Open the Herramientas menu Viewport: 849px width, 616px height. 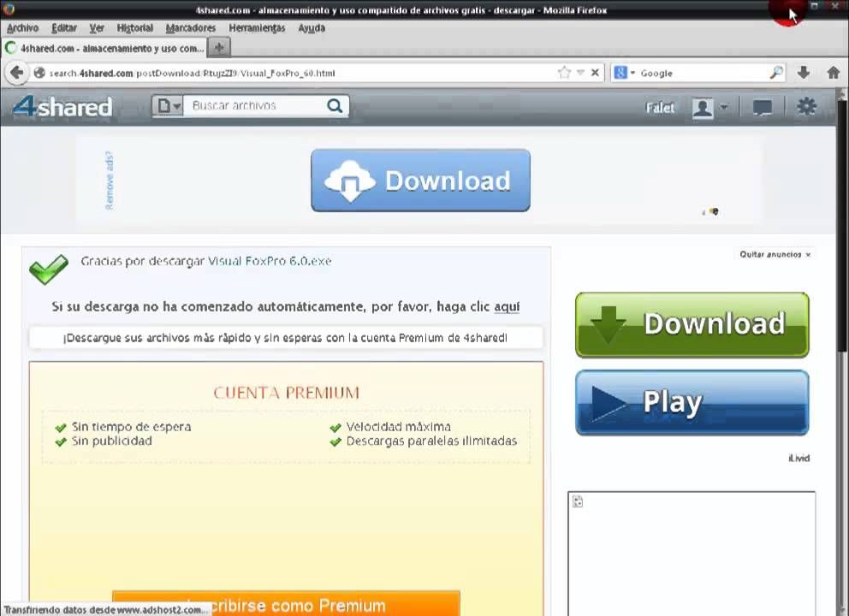pyautogui.click(x=257, y=27)
